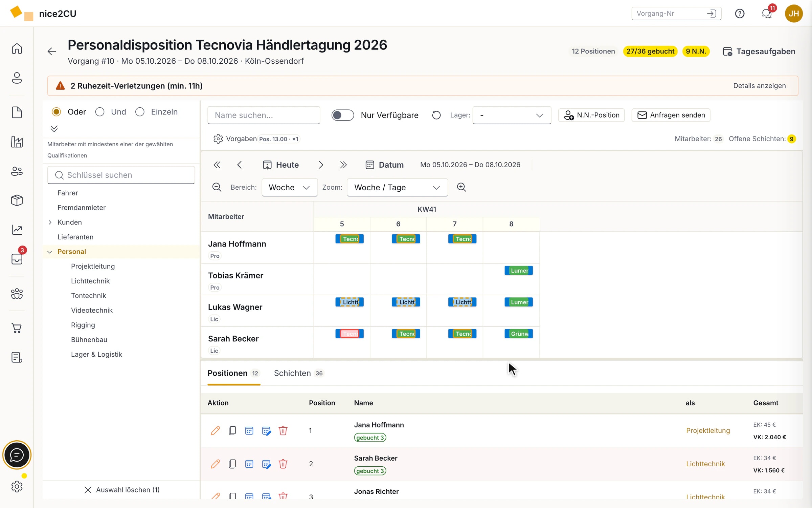
Task: Select Videotechnik in qualification tree
Action: [x=92, y=310]
